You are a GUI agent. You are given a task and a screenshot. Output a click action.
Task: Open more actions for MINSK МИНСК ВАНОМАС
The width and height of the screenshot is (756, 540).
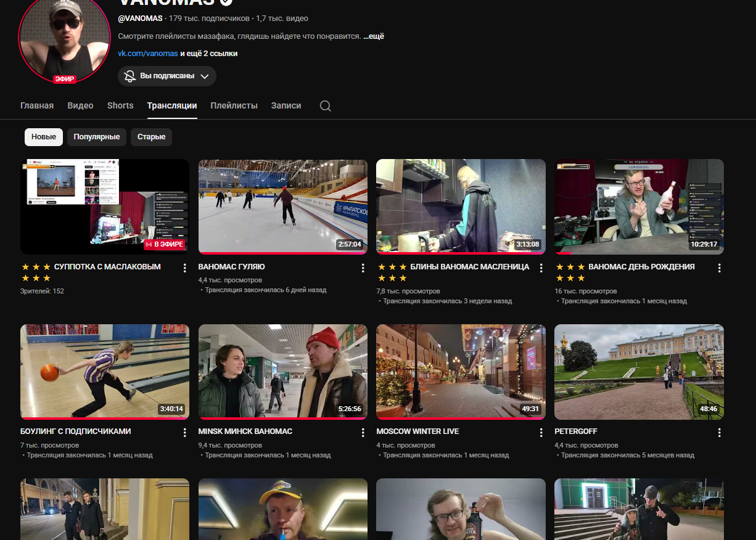click(x=363, y=432)
